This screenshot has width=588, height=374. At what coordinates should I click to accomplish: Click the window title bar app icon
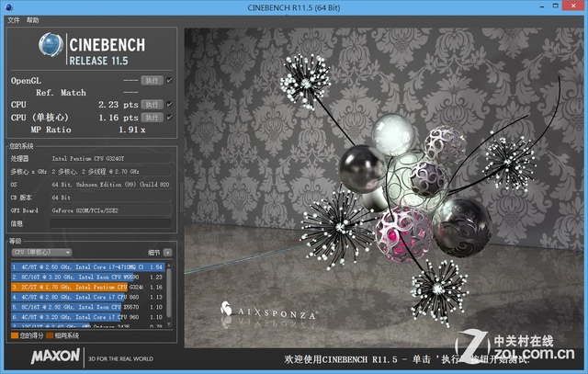tap(9, 6)
